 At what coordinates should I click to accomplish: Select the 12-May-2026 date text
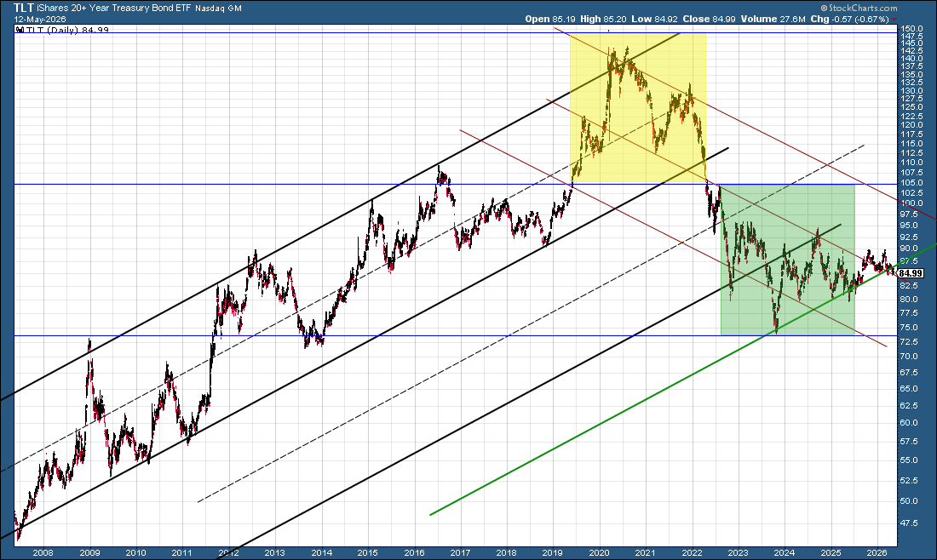(x=40, y=19)
